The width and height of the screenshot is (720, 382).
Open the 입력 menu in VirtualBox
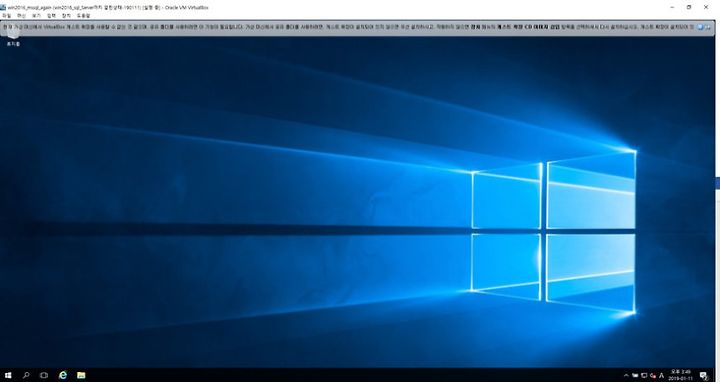point(51,15)
